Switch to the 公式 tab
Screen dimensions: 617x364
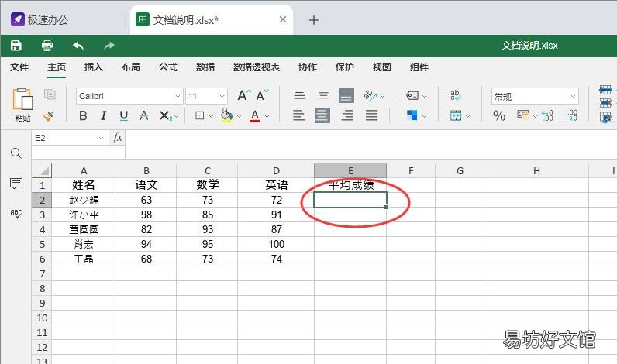(x=168, y=67)
